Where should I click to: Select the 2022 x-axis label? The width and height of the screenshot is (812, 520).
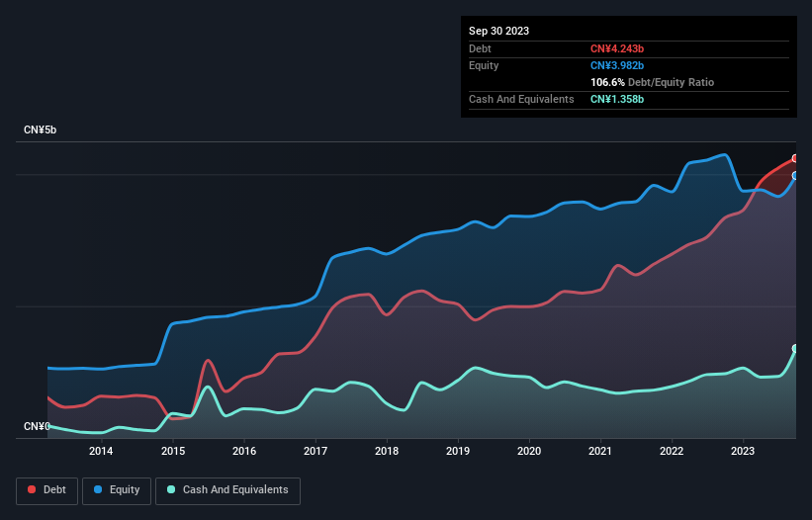coord(672,451)
